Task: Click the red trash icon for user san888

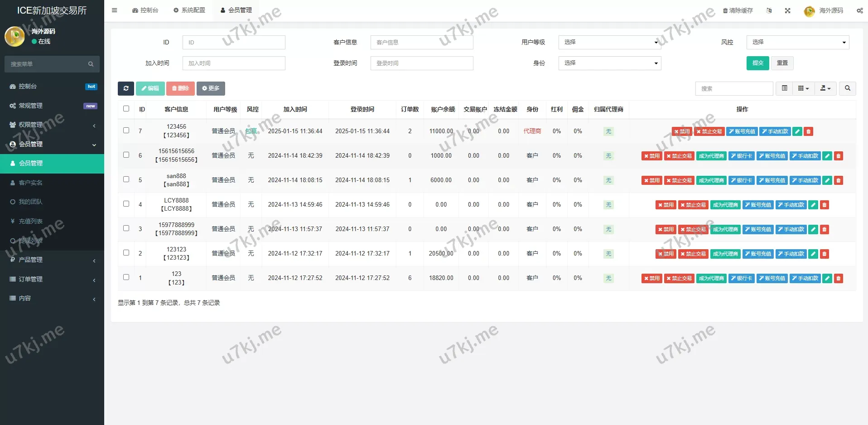Action: (838, 180)
